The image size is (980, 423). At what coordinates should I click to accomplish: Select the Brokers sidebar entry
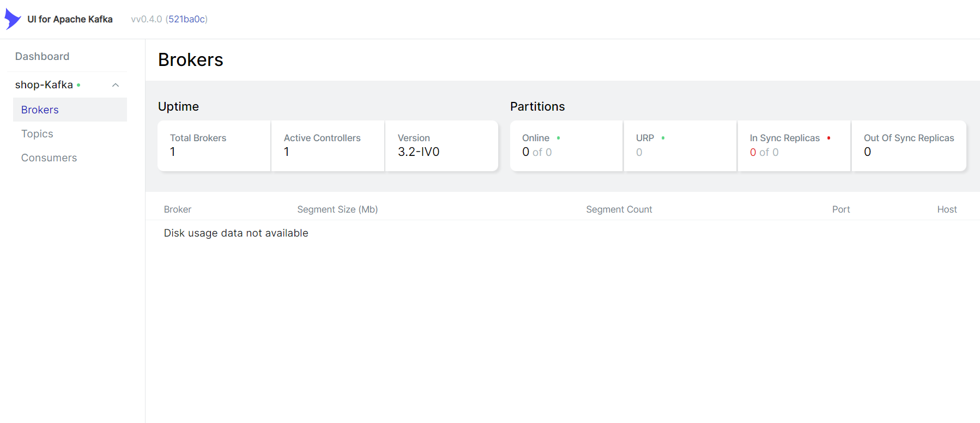tap(39, 110)
